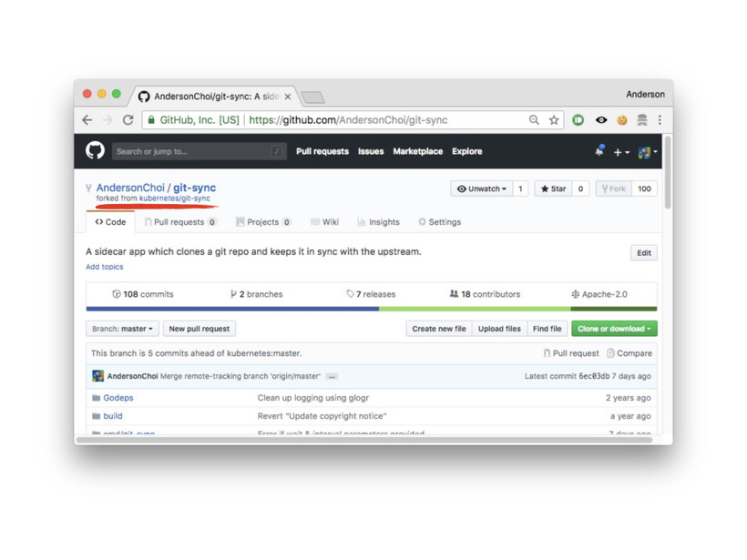This screenshot has height=560, width=747.
Task: Open Issues in top navigation
Action: 371,151
